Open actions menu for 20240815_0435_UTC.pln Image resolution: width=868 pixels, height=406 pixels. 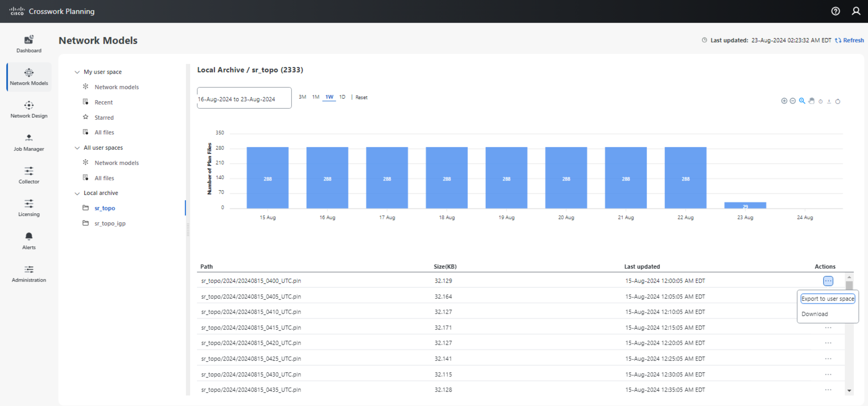pos(828,390)
